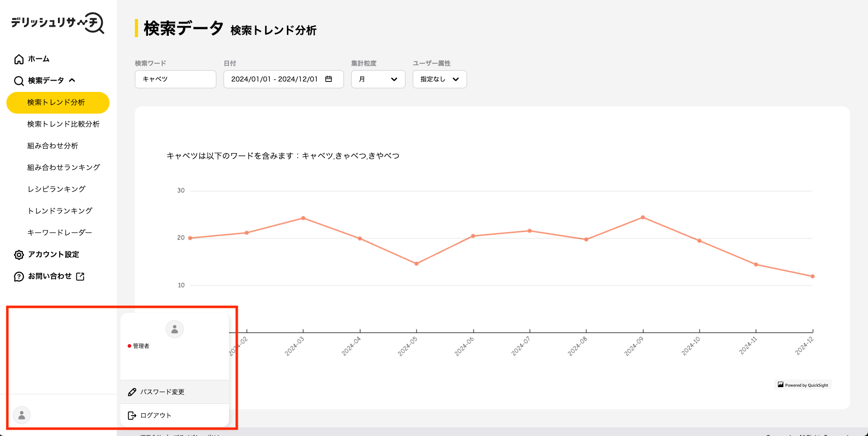This screenshot has height=436, width=868.
Task: Click the y-axis value 10
Action: (x=181, y=285)
